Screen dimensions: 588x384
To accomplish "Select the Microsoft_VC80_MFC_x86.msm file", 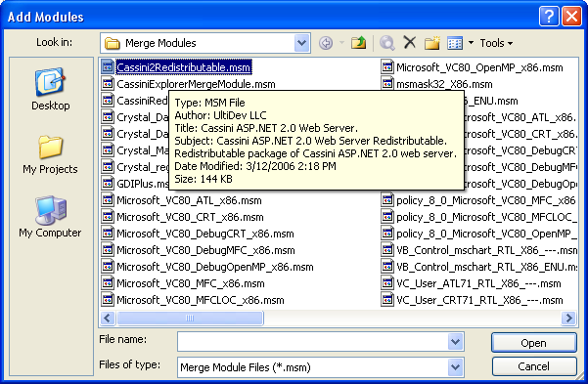I will pos(191,283).
